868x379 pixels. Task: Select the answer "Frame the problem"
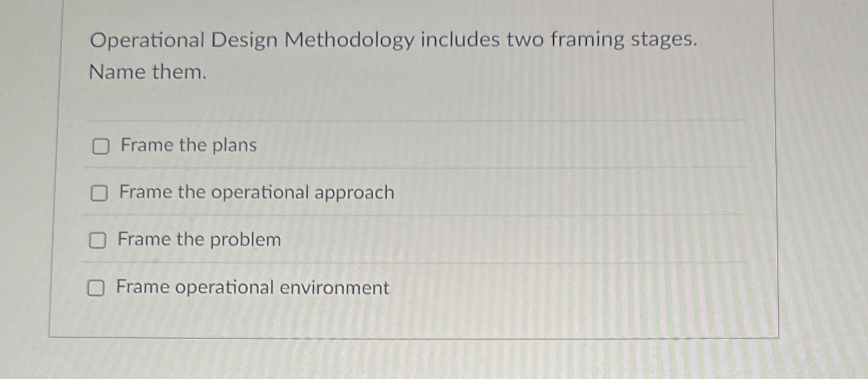pyautogui.click(x=199, y=239)
